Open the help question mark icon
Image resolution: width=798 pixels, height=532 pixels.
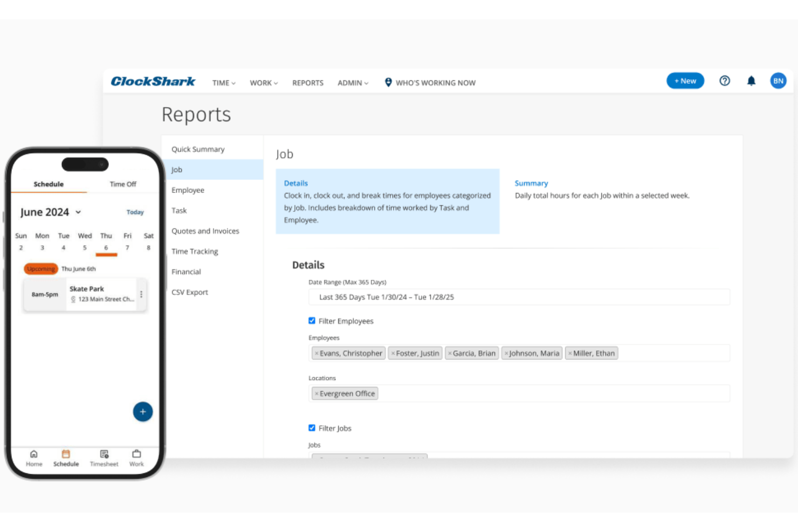(x=725, y=81)
